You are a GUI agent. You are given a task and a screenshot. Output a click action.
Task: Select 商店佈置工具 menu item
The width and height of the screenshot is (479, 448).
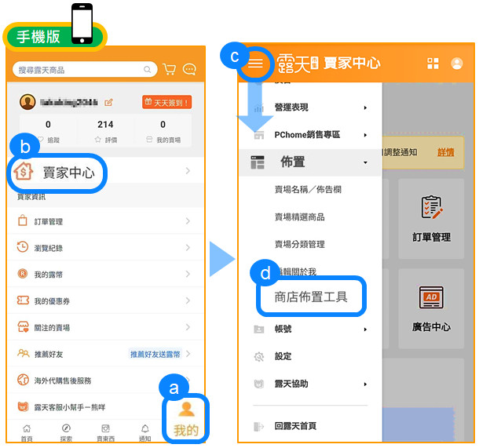tap(310, 297)
